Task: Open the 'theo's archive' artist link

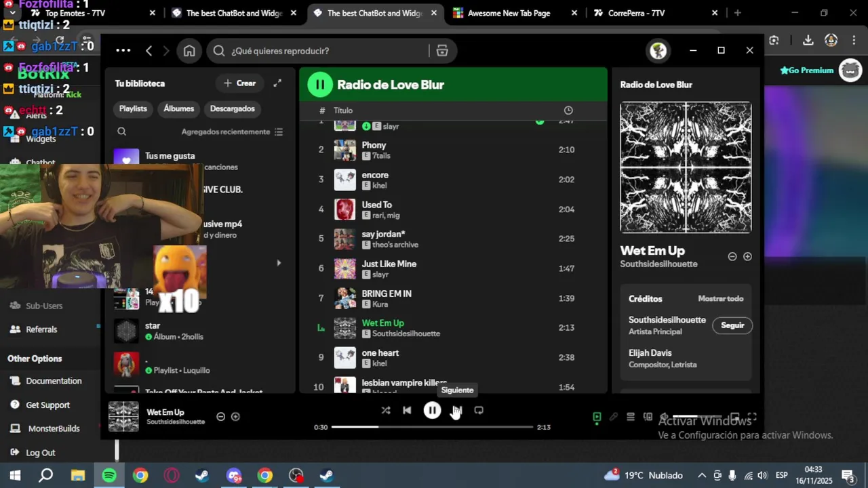Action: coord(395,245)
